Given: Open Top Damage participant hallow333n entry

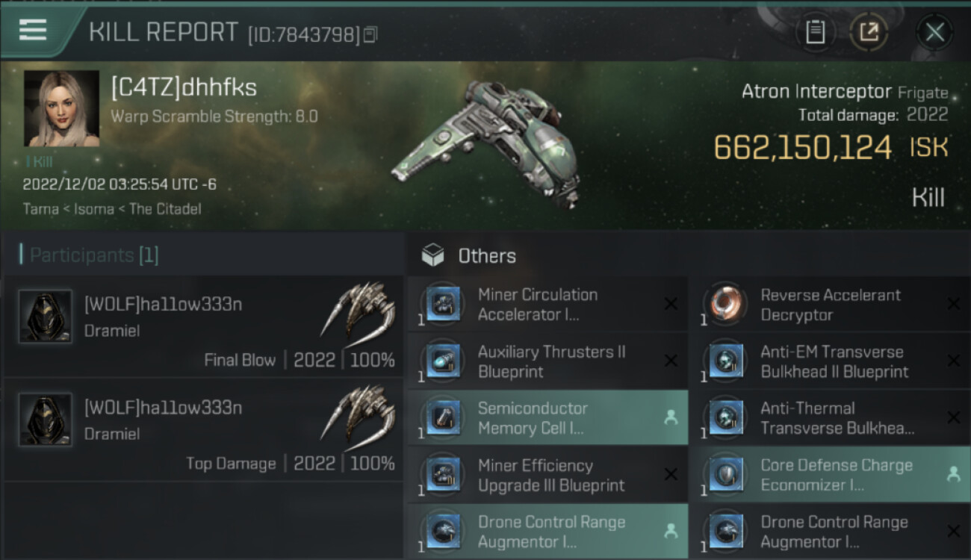Looking at the screenshot, I should (x=203, y=430).
